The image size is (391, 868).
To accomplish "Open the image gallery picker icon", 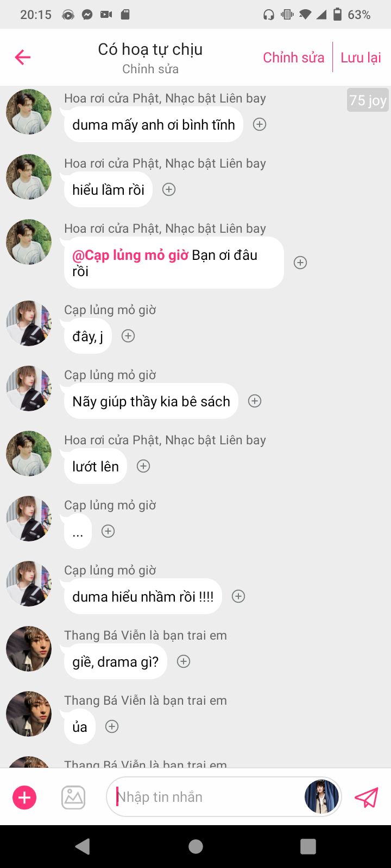I will (73, 797).
